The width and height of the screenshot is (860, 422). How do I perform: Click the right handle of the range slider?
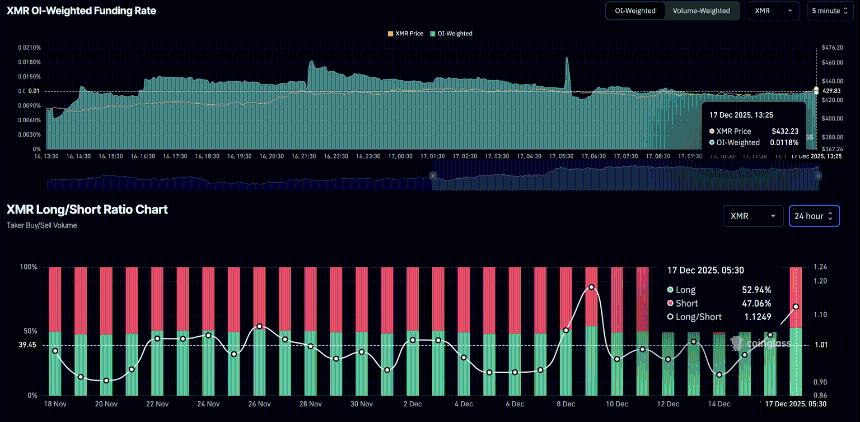point(818,175)
